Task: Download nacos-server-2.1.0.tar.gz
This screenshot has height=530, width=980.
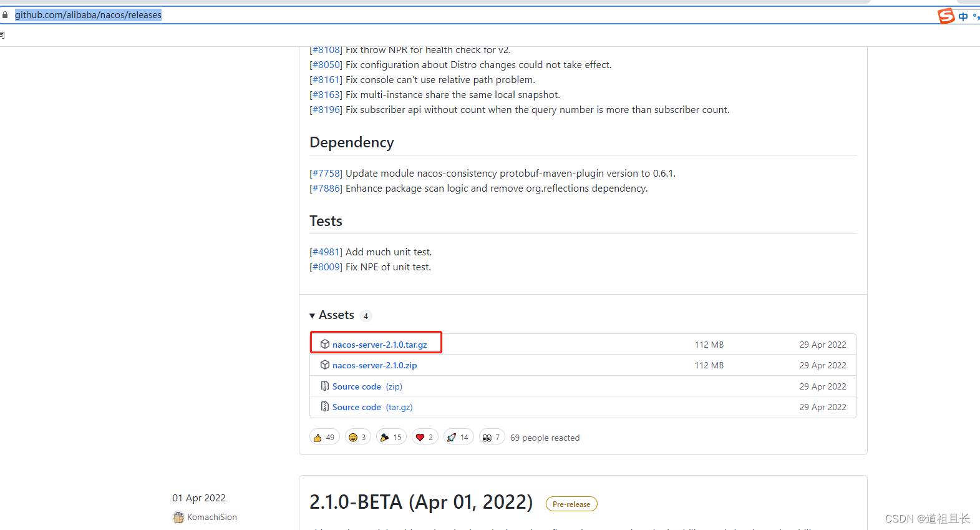Action: click(x=379, y=345)
